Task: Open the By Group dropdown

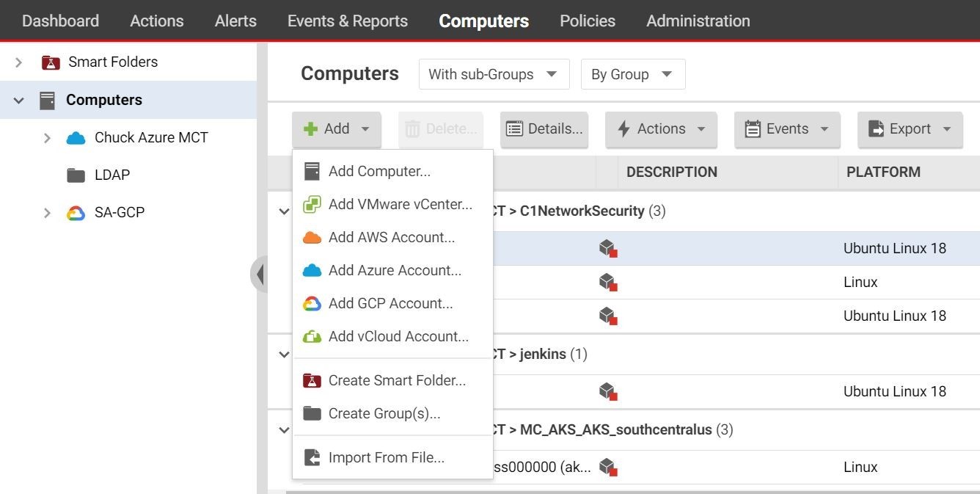Action: [x=633, y=74]
